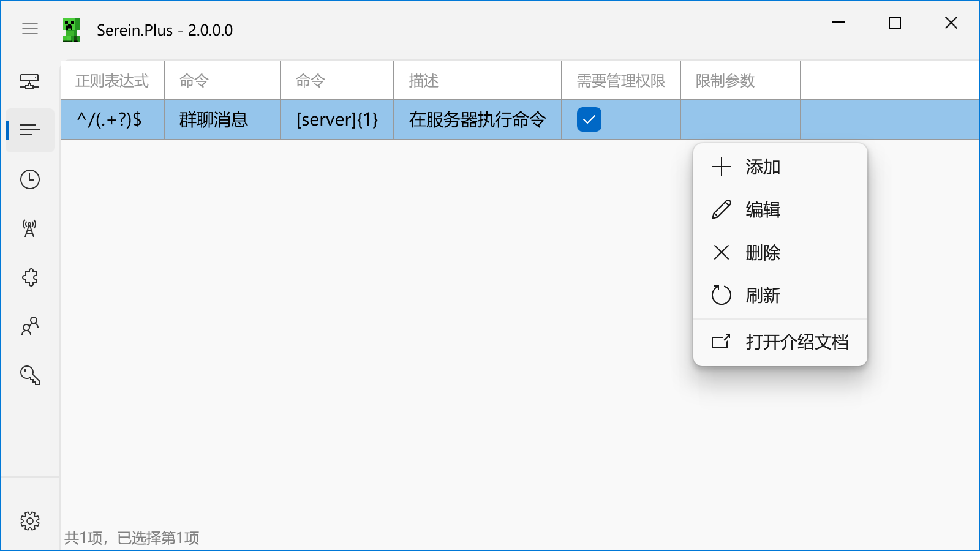Click the empty 限制参数 cell in the row
This screenshot has height=551, width=980.
(741, 119)
